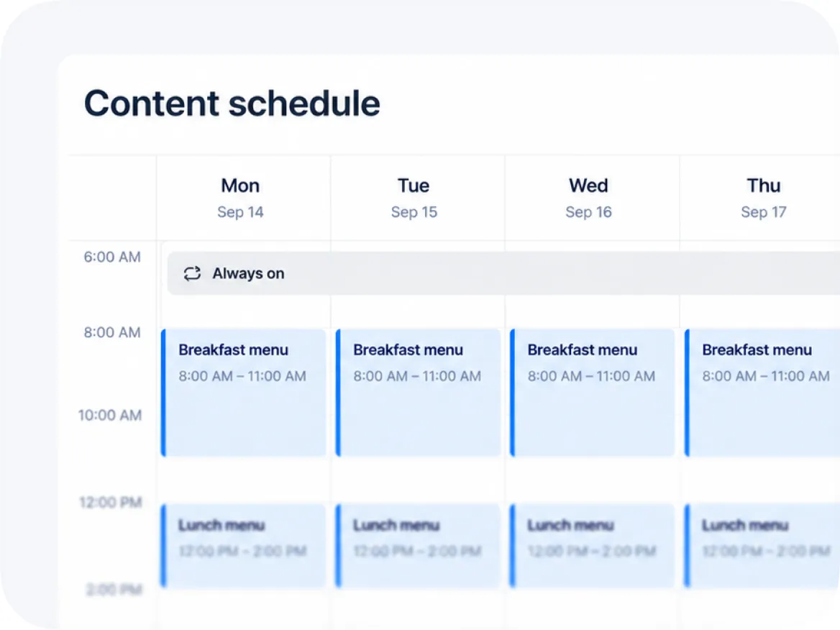Select Tuesday Lunch menu block
The height and width of the screenshot is (630, 840).
(x=419, y=545)
